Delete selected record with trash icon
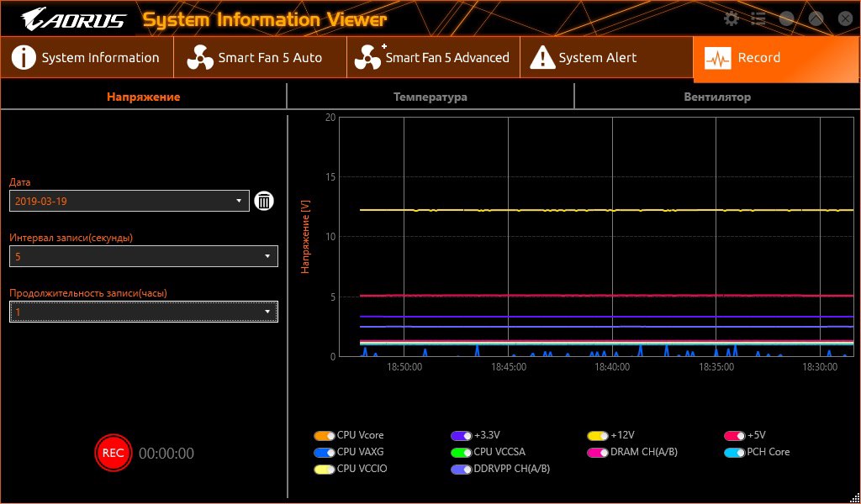Viewport: 861px width, 504px height. (264, 201)
